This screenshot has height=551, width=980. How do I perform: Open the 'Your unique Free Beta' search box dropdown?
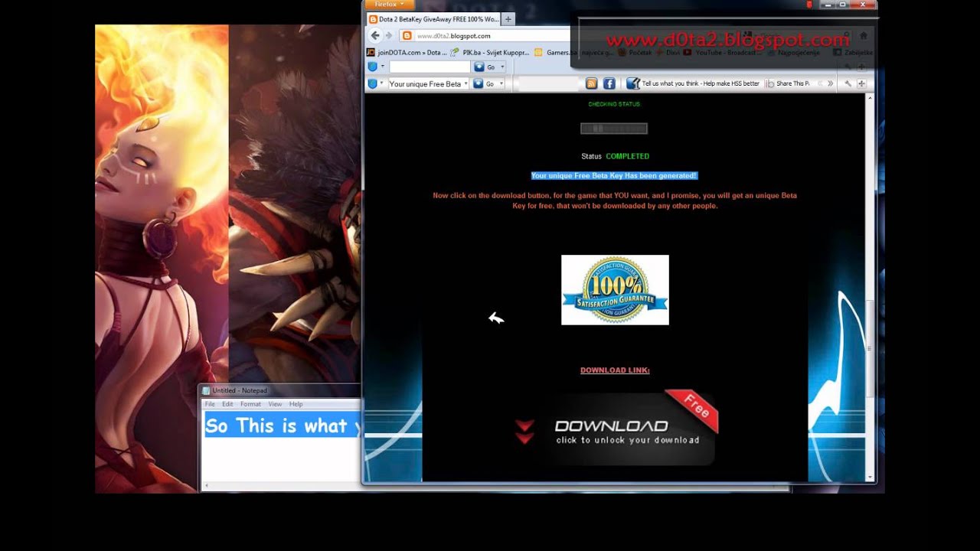coord(465,83)
